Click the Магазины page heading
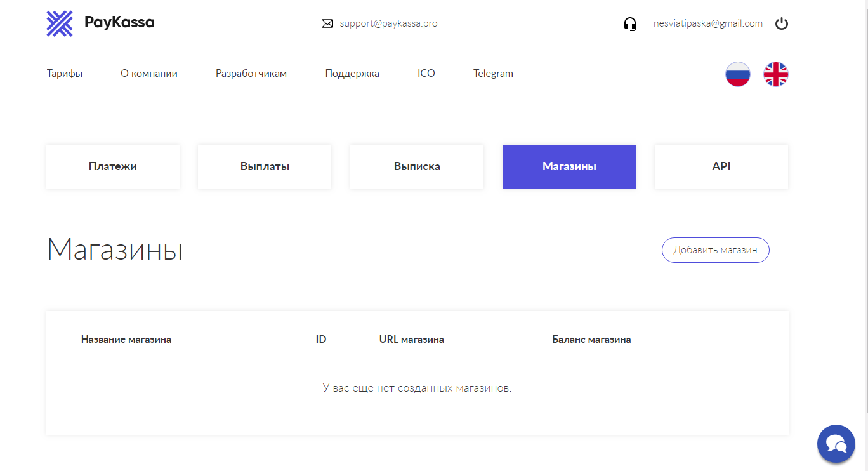The image size is (868, 471). point(115,249)
